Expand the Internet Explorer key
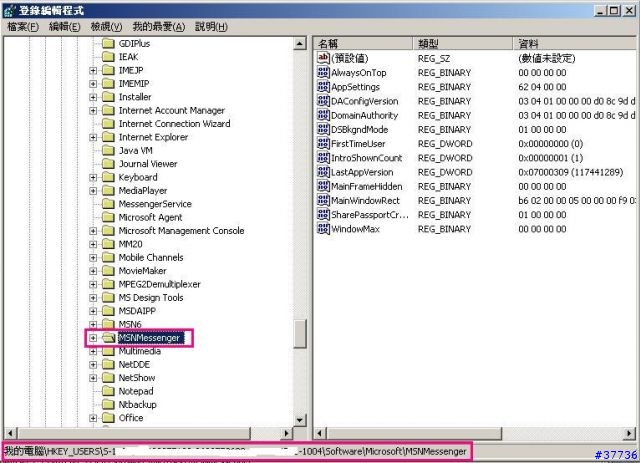 click(x=93, y=137)
